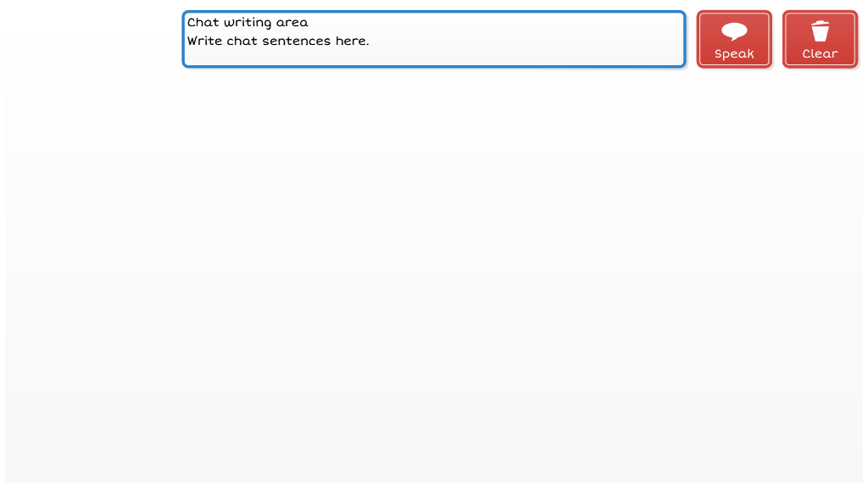Click the word 'Write' in the placeholder text
Viewport: 868px width, 488px height.
(x=204, y=41)
